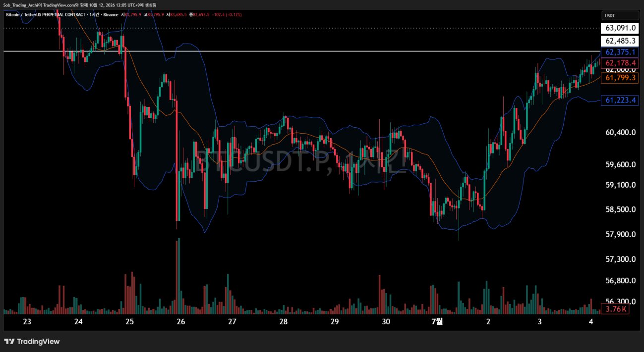Viewport: 644px width, 352px height.
Task: Click date 27 on the time axis
Action: (x=232, y=322)
